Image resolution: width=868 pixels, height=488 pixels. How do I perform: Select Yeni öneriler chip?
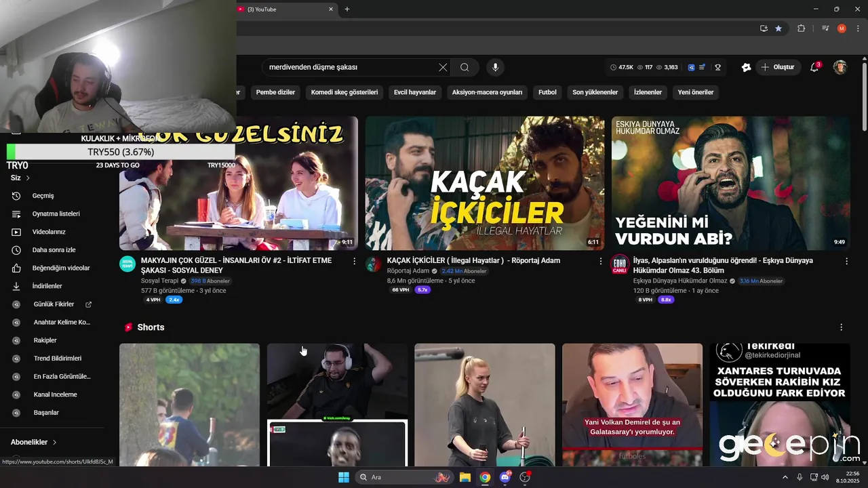click(x=696, y=92)
